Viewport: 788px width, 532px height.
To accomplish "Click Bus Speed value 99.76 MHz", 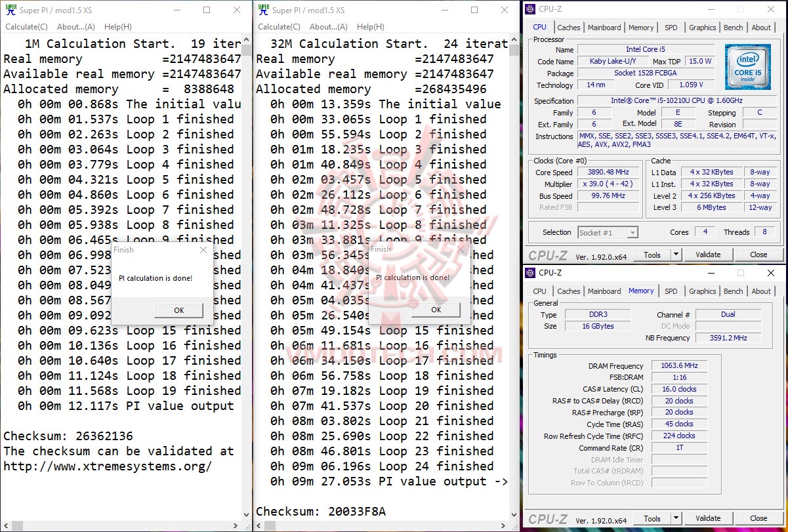I will (608, 196).
